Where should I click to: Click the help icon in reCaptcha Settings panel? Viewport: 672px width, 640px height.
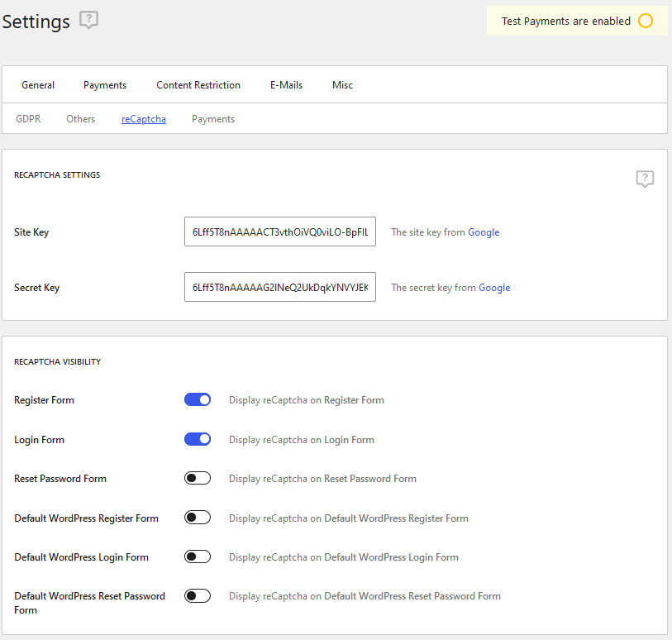(x=645, y=179)
